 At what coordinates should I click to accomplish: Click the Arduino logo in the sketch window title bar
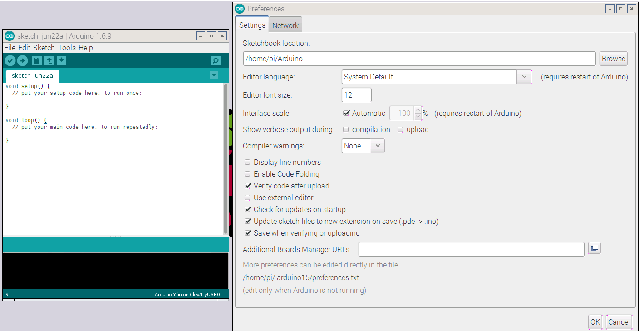click(9, 36)
